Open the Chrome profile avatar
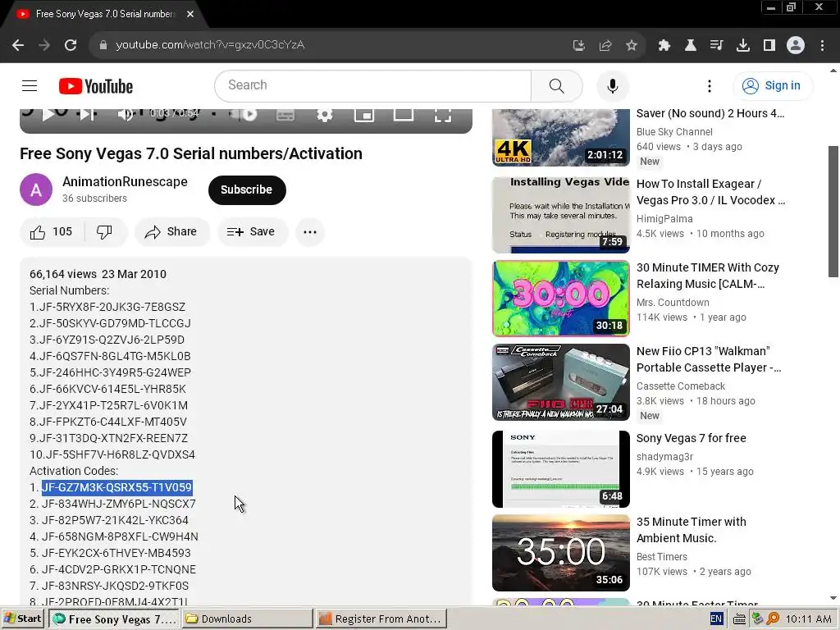840x630 pixels. (796, 45)
